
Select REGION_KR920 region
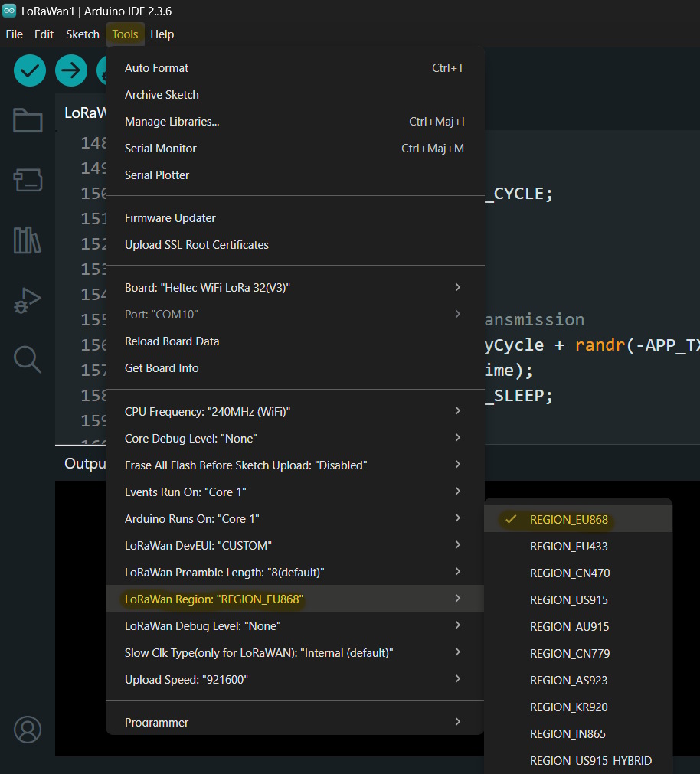(578, 707)
